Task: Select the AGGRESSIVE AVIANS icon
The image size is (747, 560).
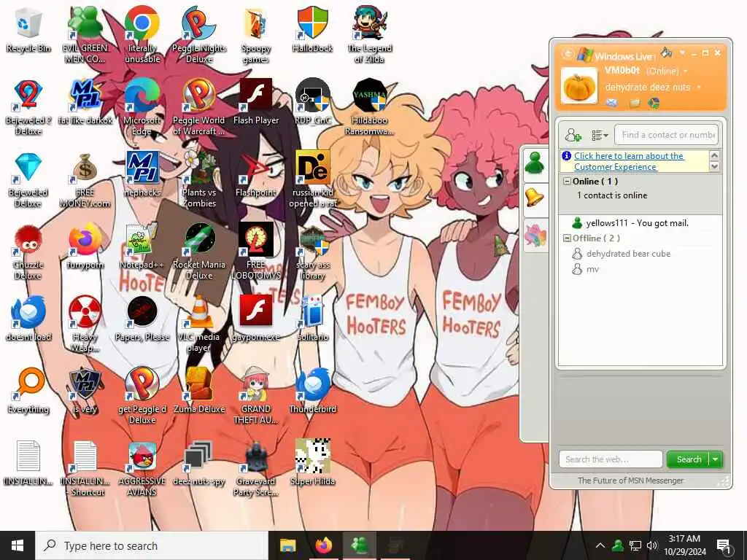Action: click(x=142, y=469)
